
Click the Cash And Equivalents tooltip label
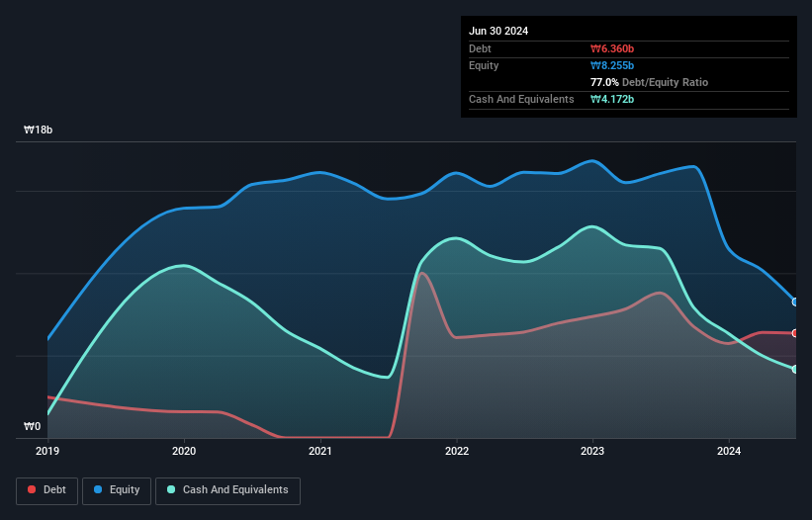[x=521, y=99]
